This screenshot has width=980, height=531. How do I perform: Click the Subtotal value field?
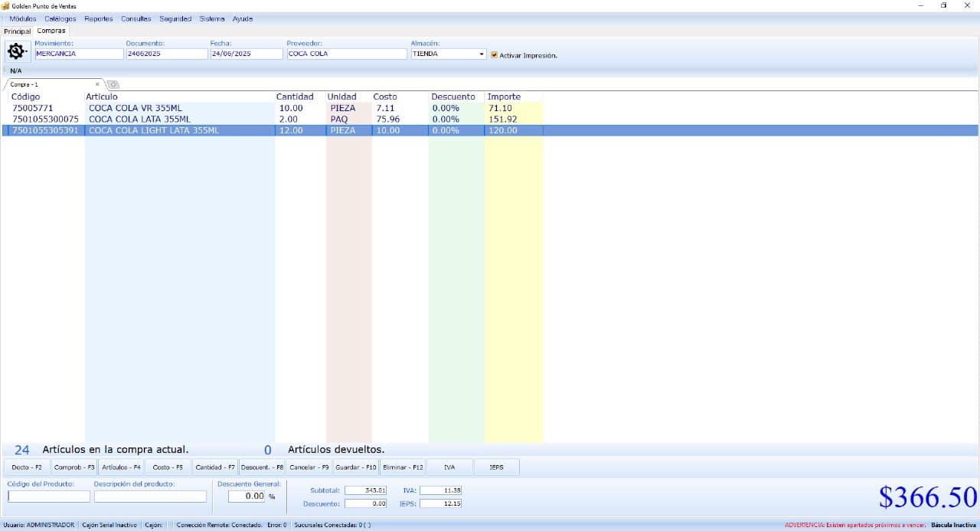click(x=366, y=490)
